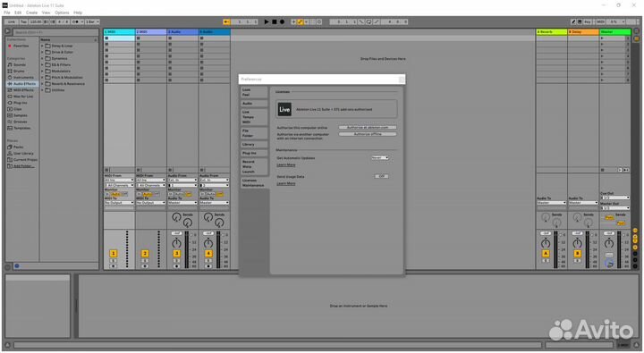Image resolution: width=644 pixels, height=353 pixels.
Task: Toggle Send Usage Data Off switch
Action: point(382,177)
